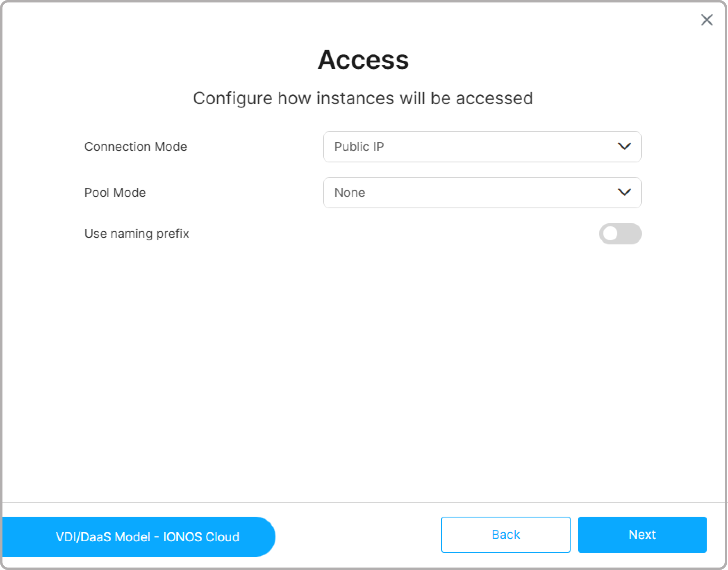728x570 pixels.
Task: Click the white knob of the naming prefix switch
Action: click(611, 234)
